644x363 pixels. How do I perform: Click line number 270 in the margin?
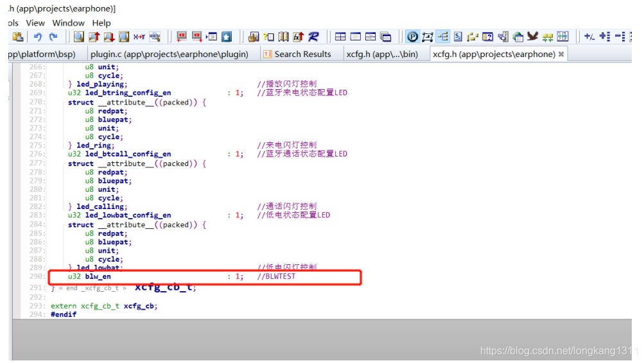coord(37,102)
